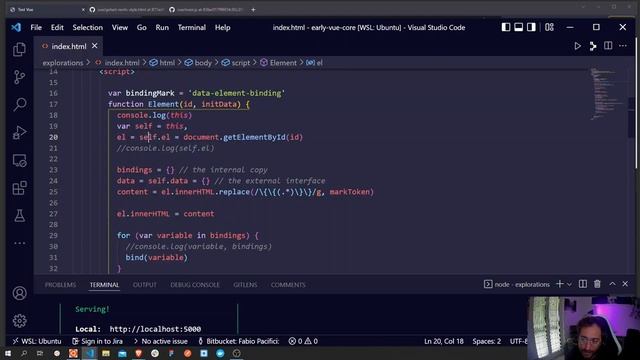Open Windows taskbar search
The image size is (640, 360).
(x=24, y=353)
